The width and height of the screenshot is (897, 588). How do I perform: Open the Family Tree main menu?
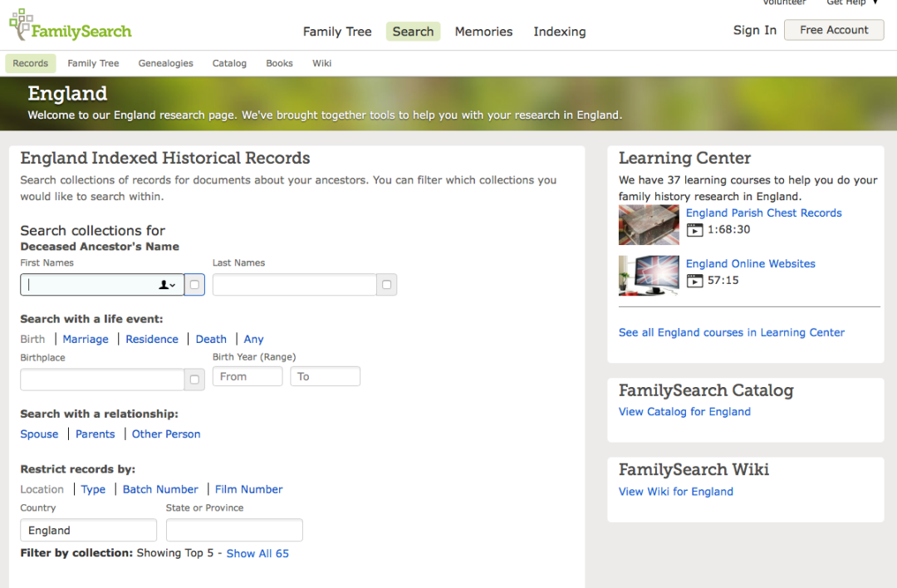pyautogui.click(x=337, y=32)
